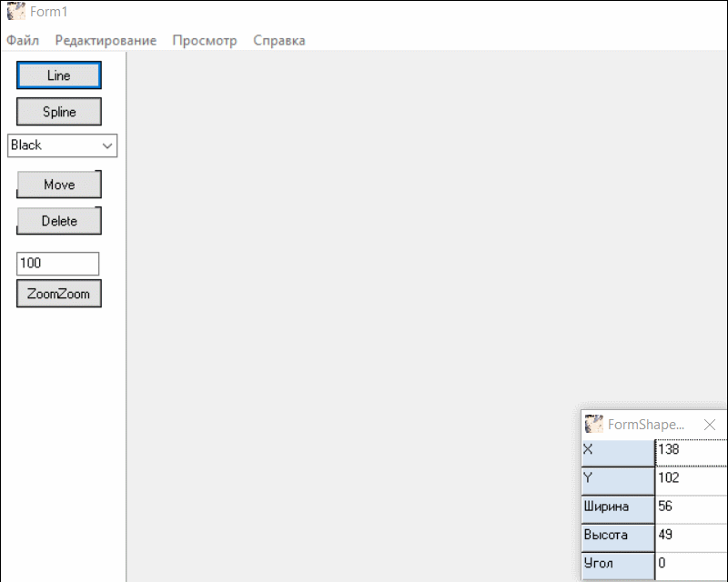728x582 pixels.
Task: Click the FormShape title bar text
Action: point(646,424)
